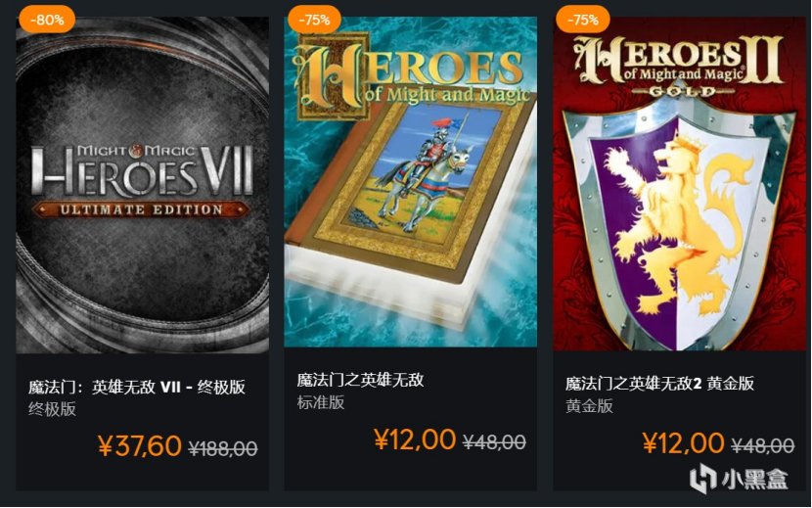This screenshot has height=508, width=812.
Task: Click the crossed-out ¥188,00 original price
Action: (x=223, y=448)
